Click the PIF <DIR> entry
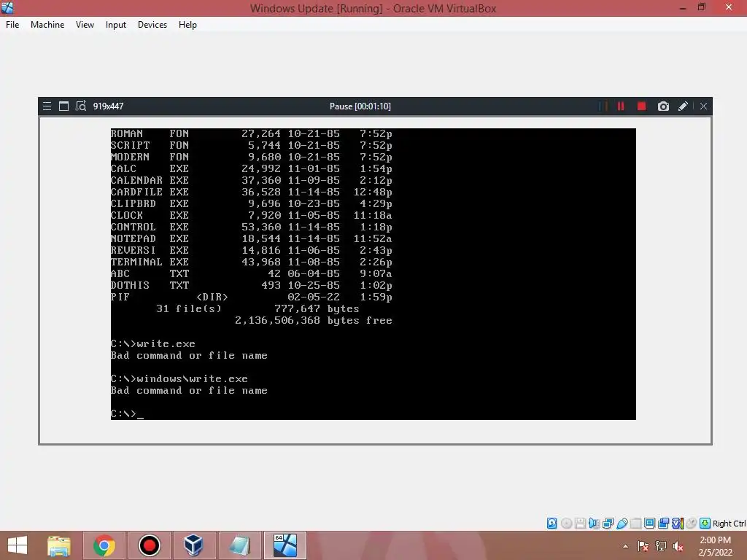The width and height of the screenshot is (747, 560). click(251, 297)
